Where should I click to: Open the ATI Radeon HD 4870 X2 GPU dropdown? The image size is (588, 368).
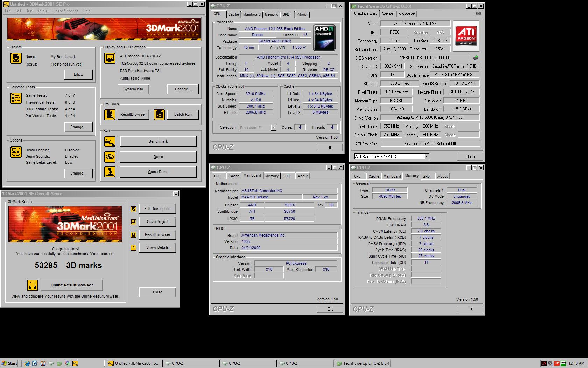coord(426,157)
